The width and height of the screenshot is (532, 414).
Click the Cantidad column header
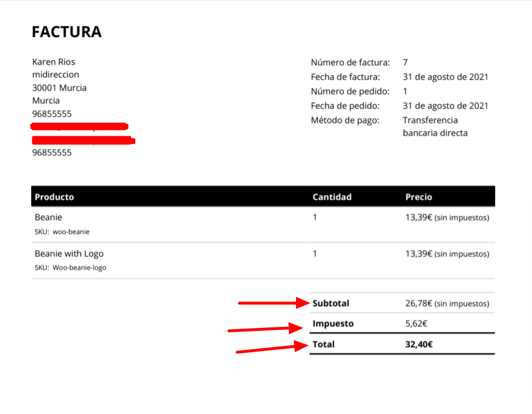pyautogui.click(x=332, y=197)
